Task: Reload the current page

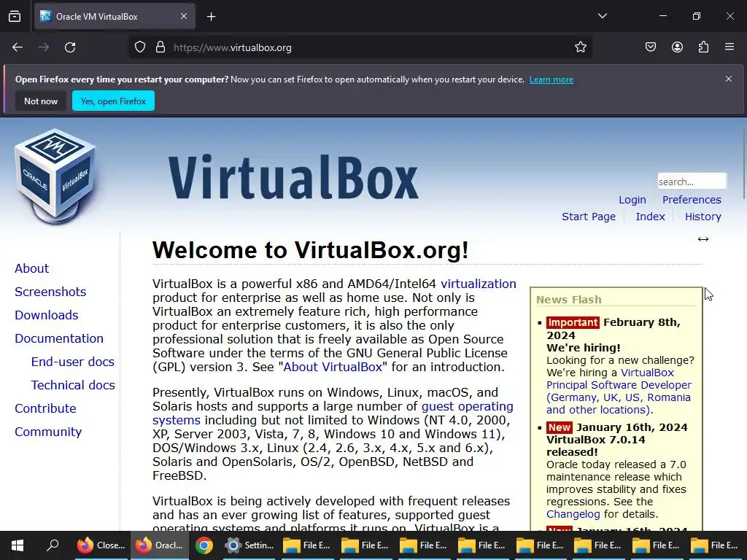Action: coord(70,47)
